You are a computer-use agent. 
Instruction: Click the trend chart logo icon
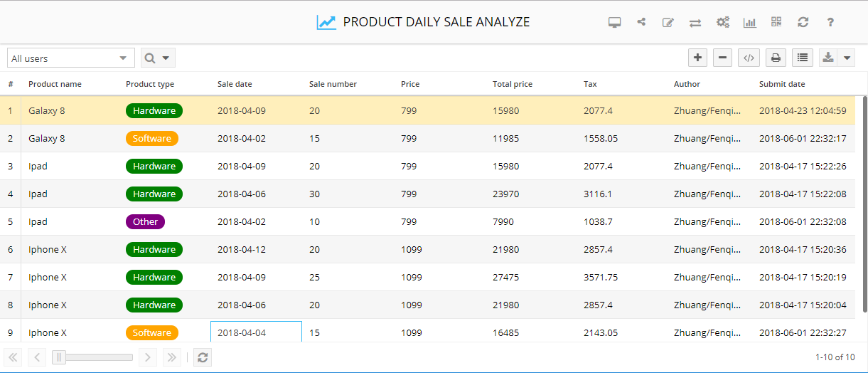pyautogui.click(x=326, y=22)
